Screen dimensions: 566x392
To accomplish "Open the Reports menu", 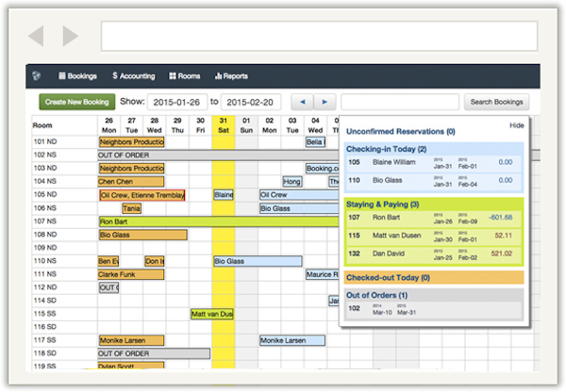I will click(x=232, y=75).
